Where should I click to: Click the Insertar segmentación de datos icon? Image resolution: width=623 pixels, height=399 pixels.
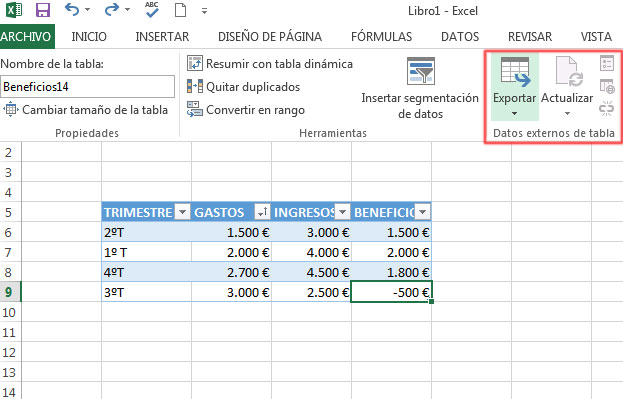click(421, 72)
